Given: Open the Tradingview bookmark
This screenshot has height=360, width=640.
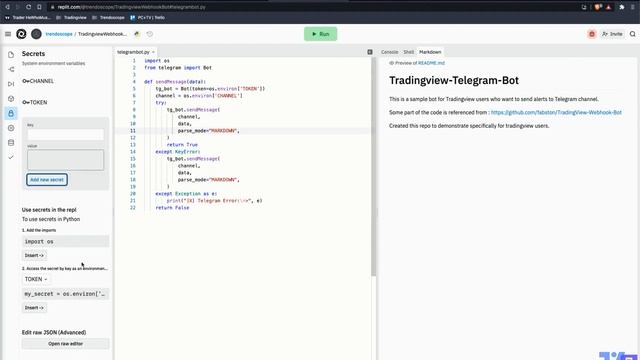Looking at the screenshot, I should coord(72,18).
